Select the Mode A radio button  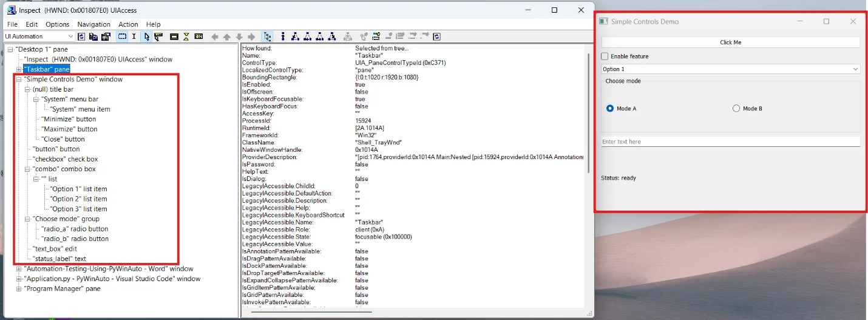[x=610, y=109]
